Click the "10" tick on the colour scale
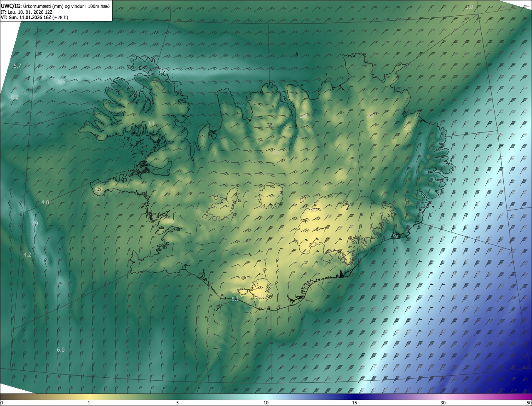The width and height of the screenshot is (532, 406). [266, 403]
